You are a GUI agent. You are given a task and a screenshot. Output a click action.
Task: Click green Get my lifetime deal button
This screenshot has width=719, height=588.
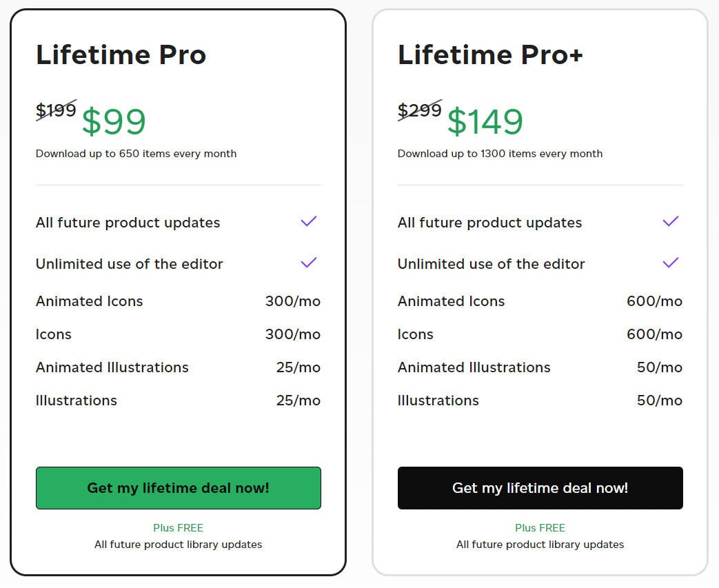178,488
